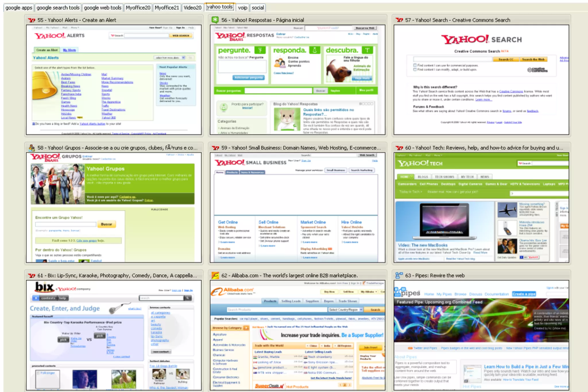Click Yahoo favicon beside 59 Small Business
Image resolution: width=588 pixels, height=392 pixels.
215,148
